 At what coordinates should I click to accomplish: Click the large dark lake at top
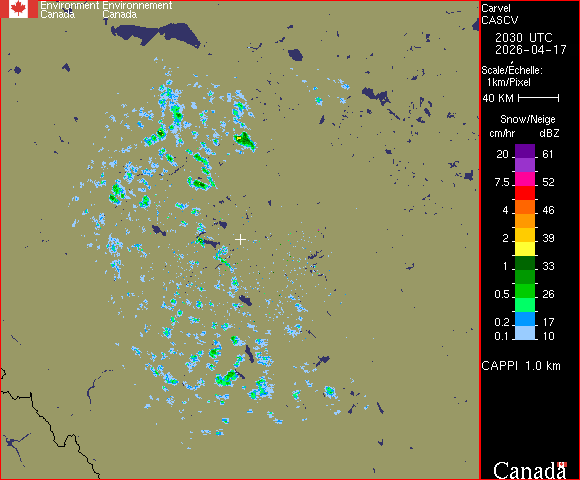point(155,34)
